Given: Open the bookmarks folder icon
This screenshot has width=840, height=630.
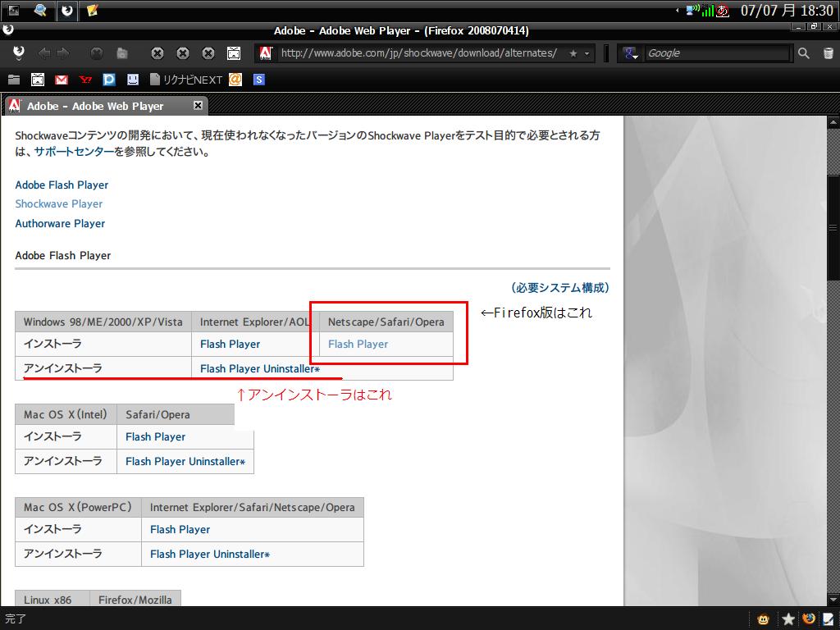Looking at the screenshot, I should 14,80.
